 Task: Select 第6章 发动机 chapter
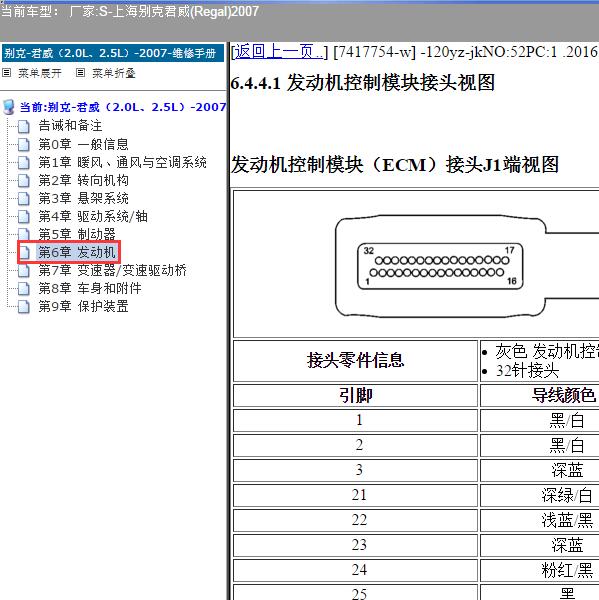pyautogui.click(x=77, y=252)
